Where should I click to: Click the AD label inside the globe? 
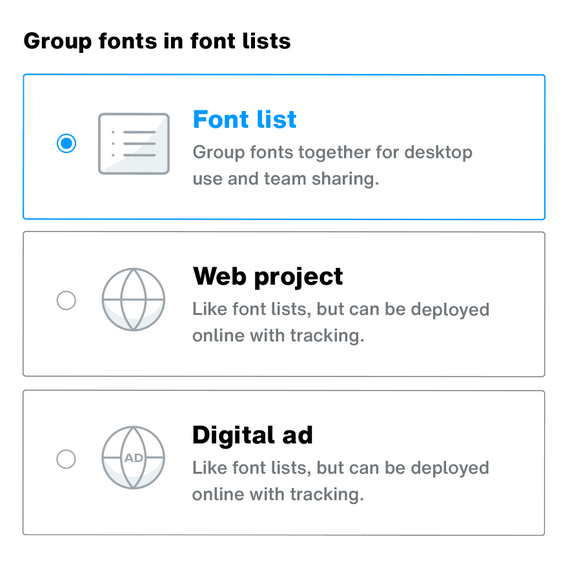134,458
